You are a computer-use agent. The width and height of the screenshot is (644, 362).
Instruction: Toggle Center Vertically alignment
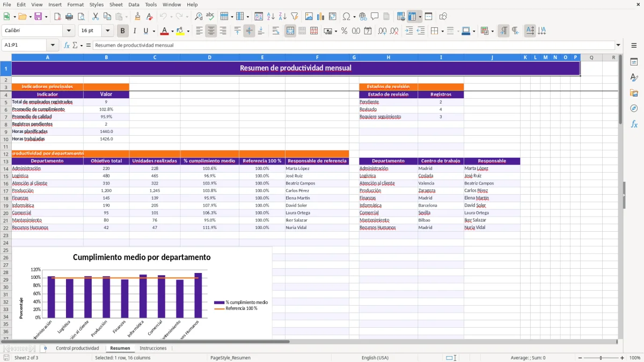249,31
